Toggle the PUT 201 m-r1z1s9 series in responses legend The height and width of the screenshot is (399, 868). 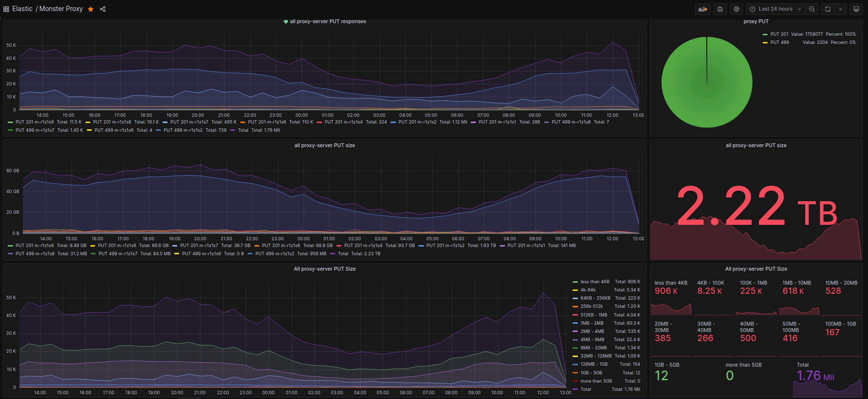(x=35, y=122)
